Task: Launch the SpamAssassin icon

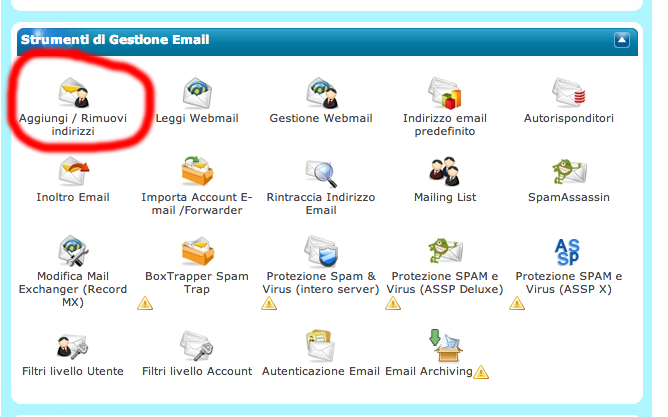Action: click(x=569, y=172)
